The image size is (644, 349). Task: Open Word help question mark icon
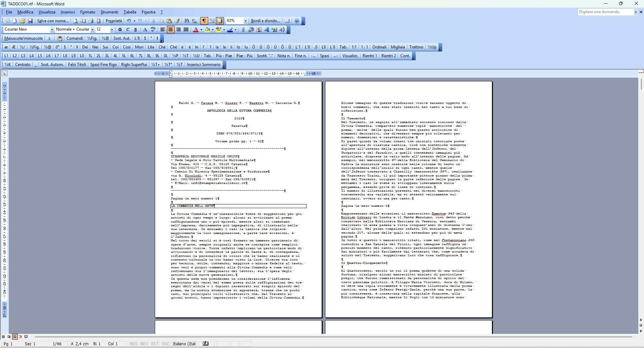coord(297,21)
